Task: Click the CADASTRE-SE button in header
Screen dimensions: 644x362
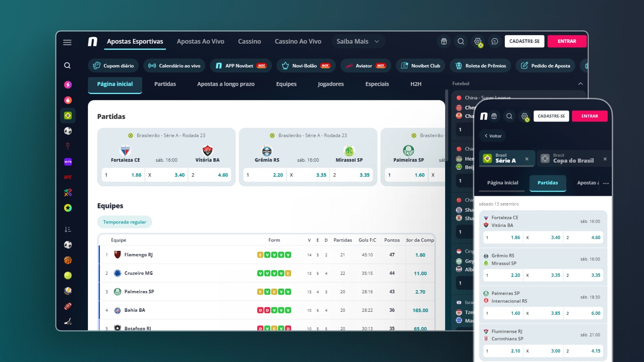Action: click(524, 41)
